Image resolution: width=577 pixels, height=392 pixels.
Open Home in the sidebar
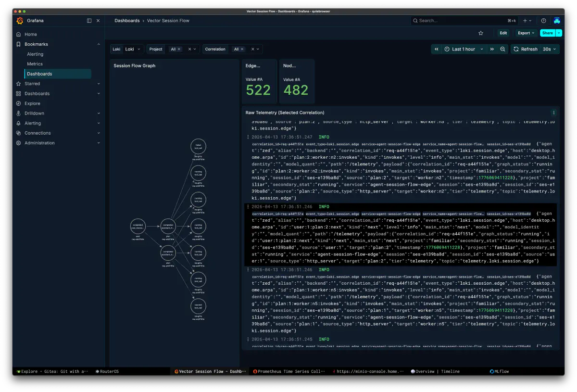[x=31, y=34]
